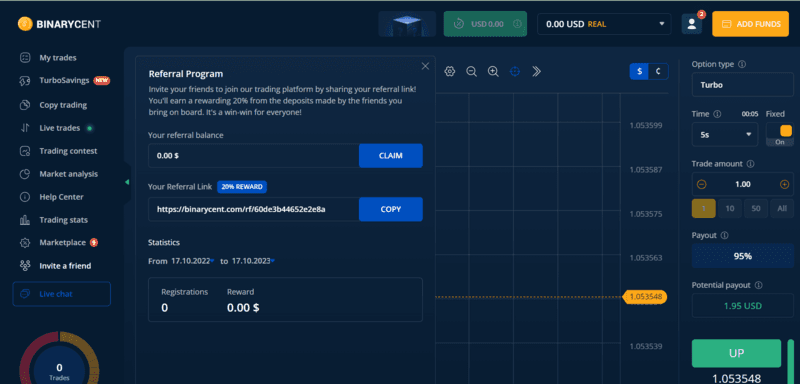Image resolution: width=800 pixels, height=384 pixels.
Task: Click the Copy trading icon
Action: tap(25, 105)
